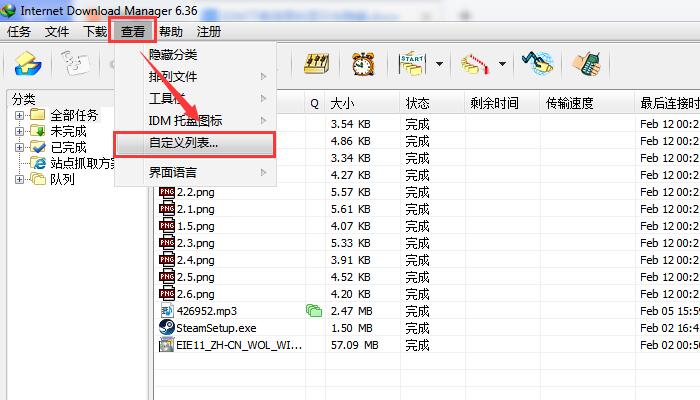Click the 站点抓取方案 IE icon

[x=38, y=163]
